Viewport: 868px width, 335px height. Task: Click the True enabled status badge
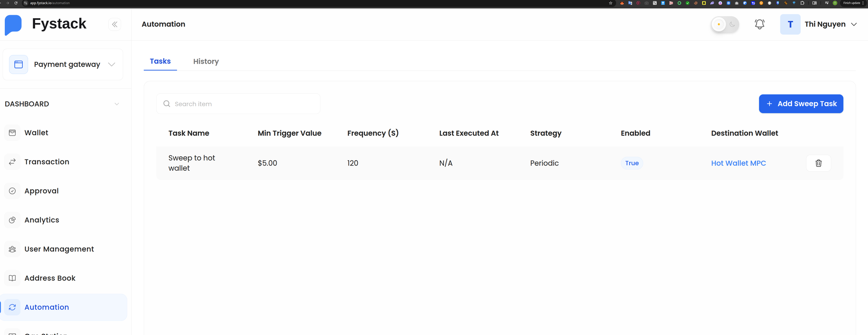coord(631,163)
